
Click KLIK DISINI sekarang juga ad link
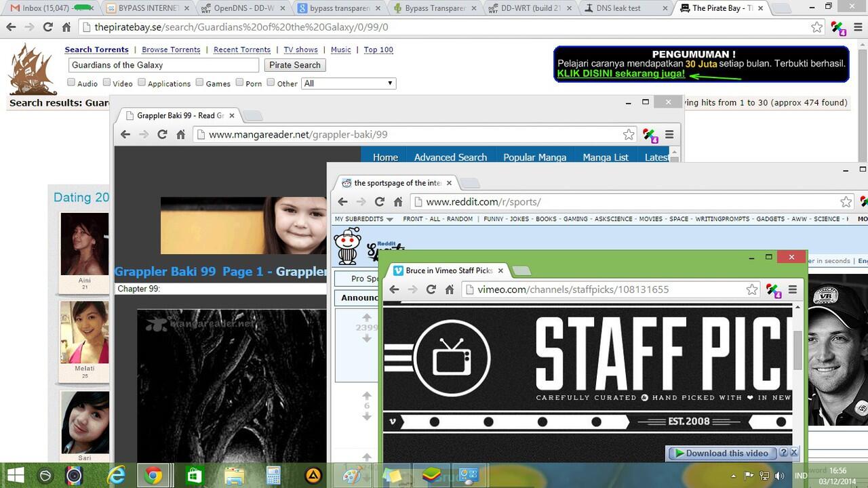tap(621, 73)
